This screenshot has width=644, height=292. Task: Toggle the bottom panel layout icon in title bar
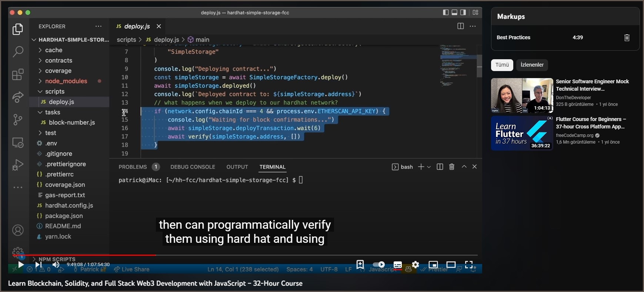coord(454,13)
